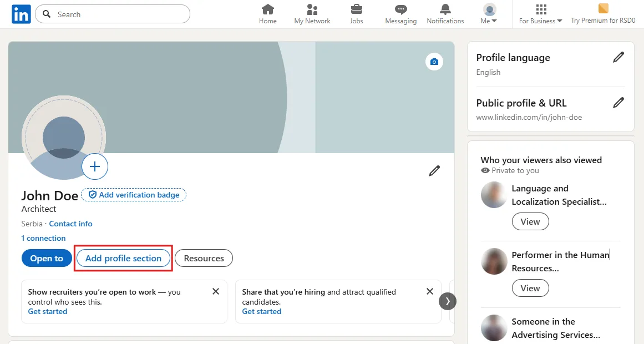Viewport: 644px width, 344px height.
Task: Add a profile photo with the plus icon
Action: coord(95,166)
